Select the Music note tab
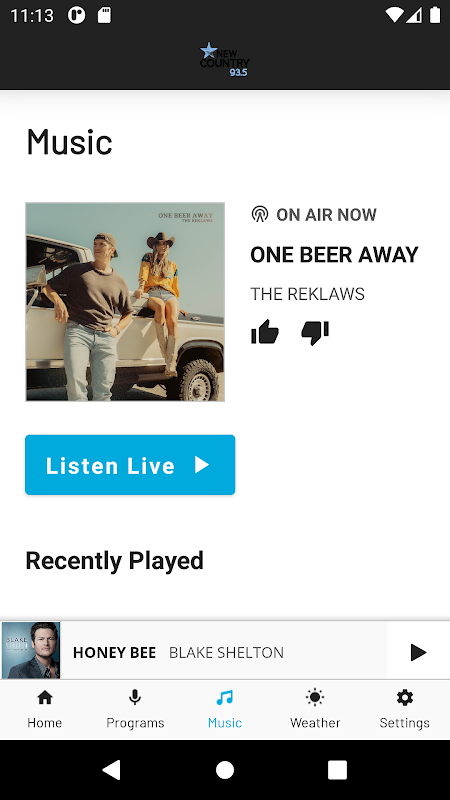This screenshot has height=800, width=450. 225,710
